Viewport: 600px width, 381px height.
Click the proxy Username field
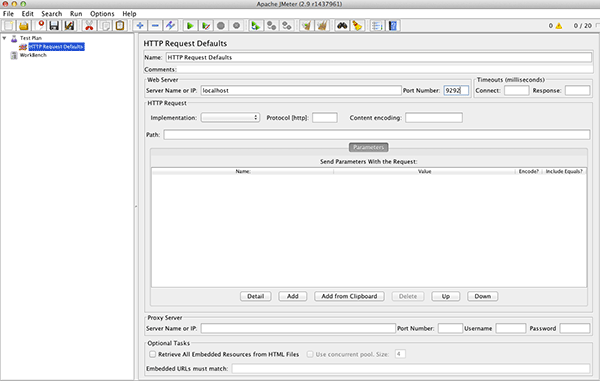coord(511,328)
